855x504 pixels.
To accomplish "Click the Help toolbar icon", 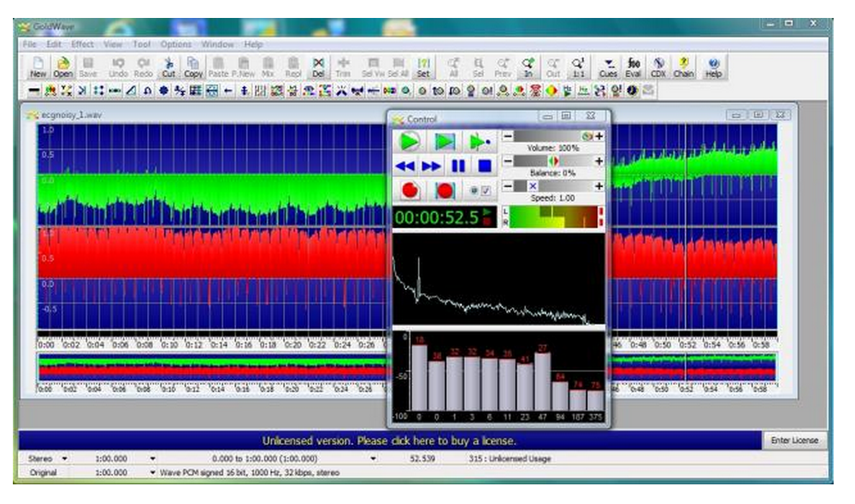I will click(x=713, y=67).
